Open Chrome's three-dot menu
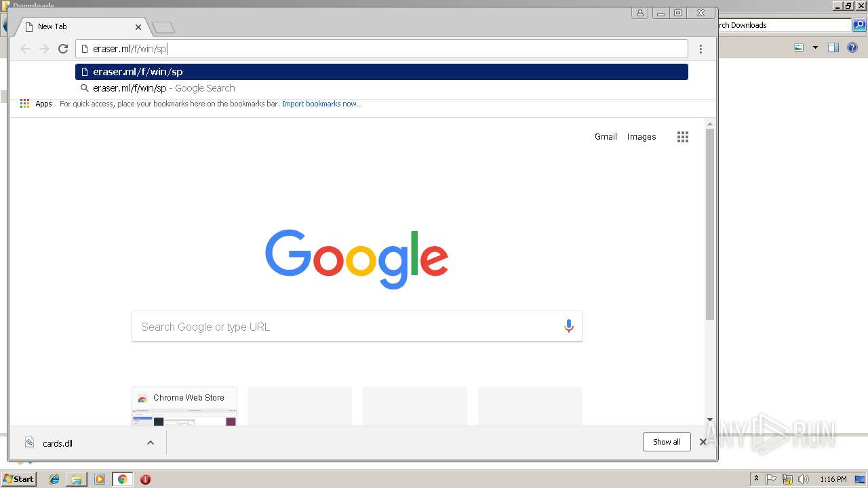Image resolution: width=868 pixels, height=488 pixels. click(x=701, y=49)
